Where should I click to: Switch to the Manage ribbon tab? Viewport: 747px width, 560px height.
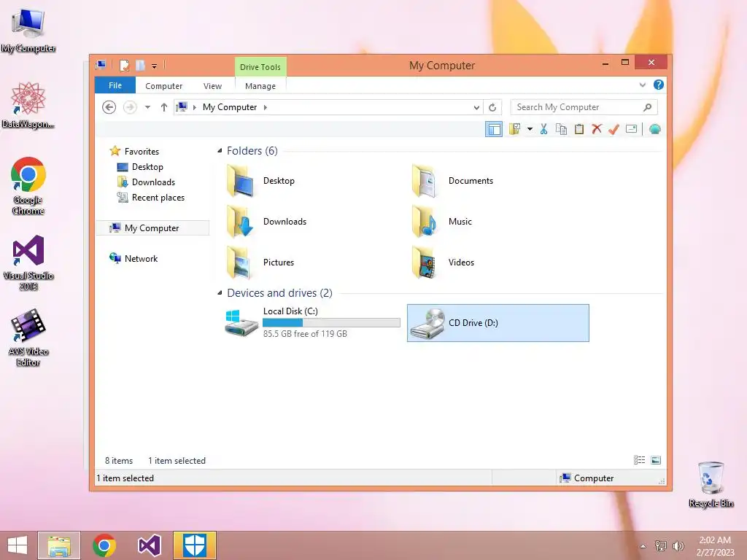(260, 86)
